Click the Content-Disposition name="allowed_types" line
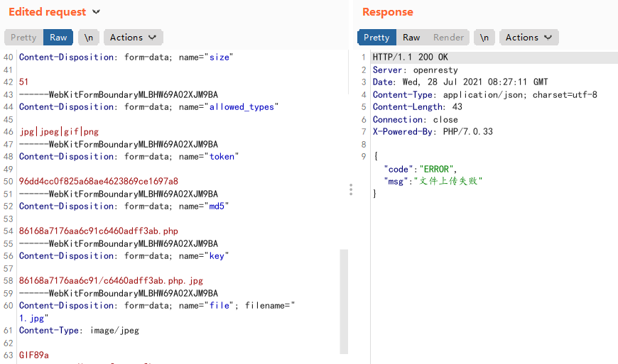 [x=148, y=107]
